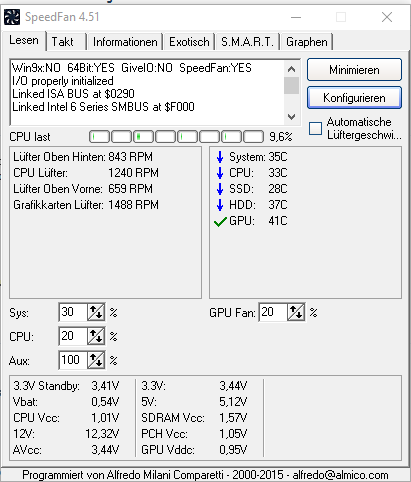Click the blue down arrow beside HDD temperature
This screenshot has height=482, width=411.
tap(220, 205)
